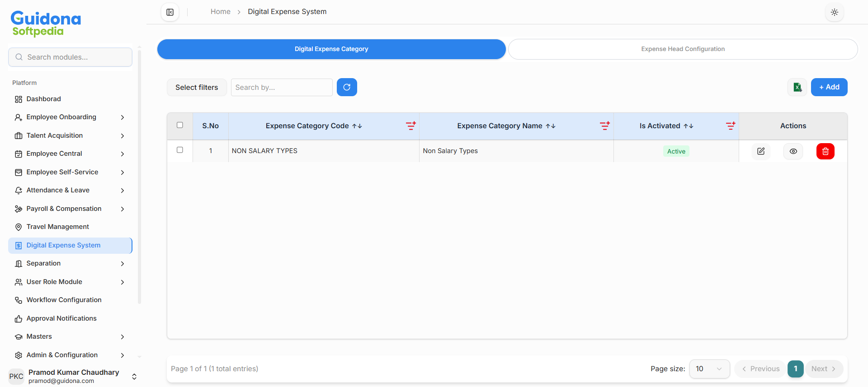This screenshot has width=868, height=387.
Task: Focus the Search modules input
Action: (x=70, y=57)
